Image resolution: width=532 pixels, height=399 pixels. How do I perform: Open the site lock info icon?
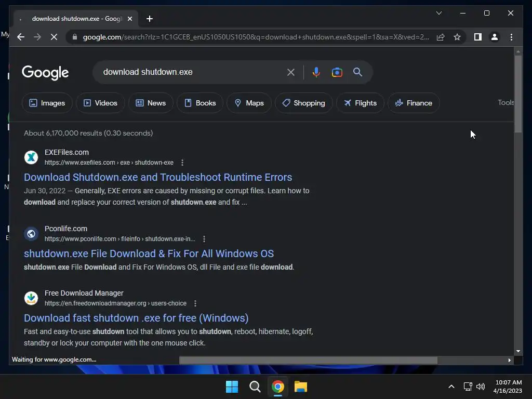coord(75,37)
